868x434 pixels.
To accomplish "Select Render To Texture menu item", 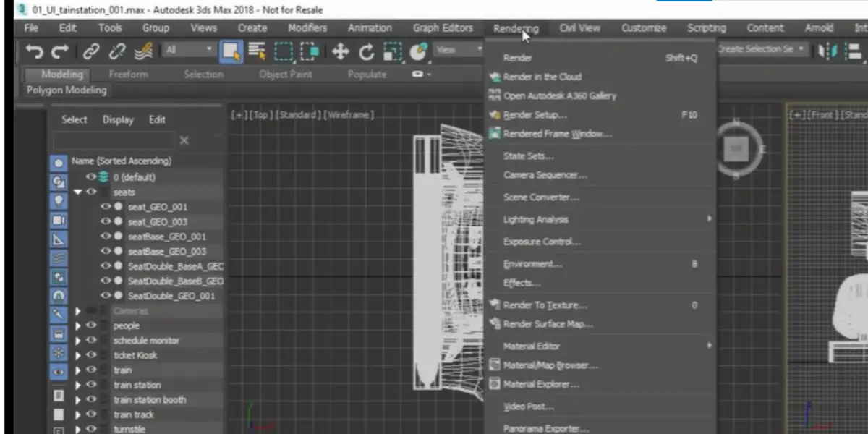I will [x=545, y=305].
